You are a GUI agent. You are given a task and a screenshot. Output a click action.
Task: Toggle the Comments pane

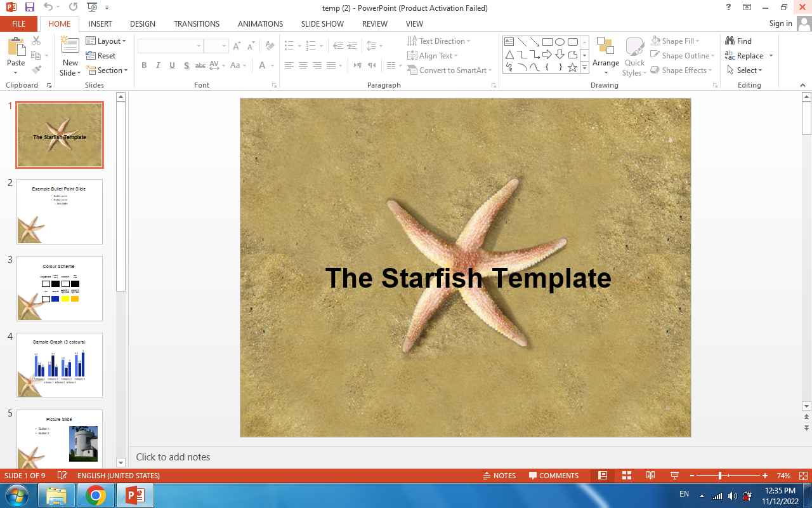click(553, 476)
